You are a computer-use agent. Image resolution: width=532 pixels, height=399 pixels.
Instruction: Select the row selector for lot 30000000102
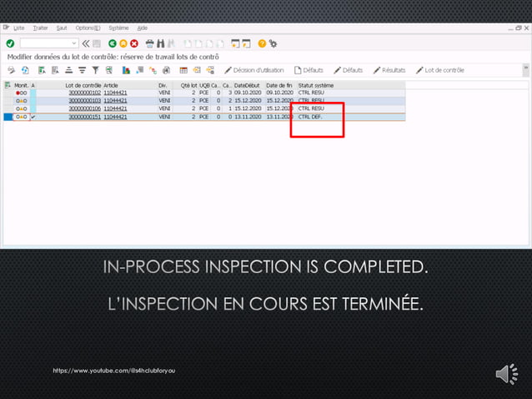click(x=8, y=93)
